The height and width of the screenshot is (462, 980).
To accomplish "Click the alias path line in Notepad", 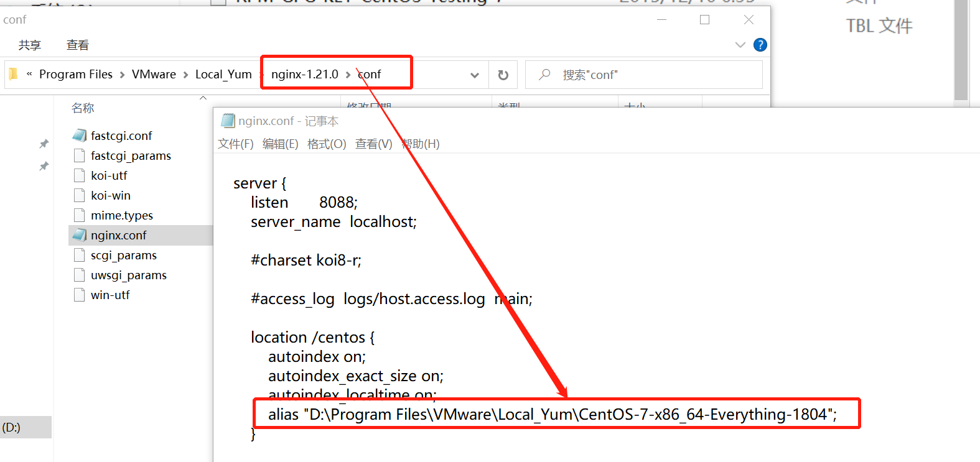I will 553,414.
